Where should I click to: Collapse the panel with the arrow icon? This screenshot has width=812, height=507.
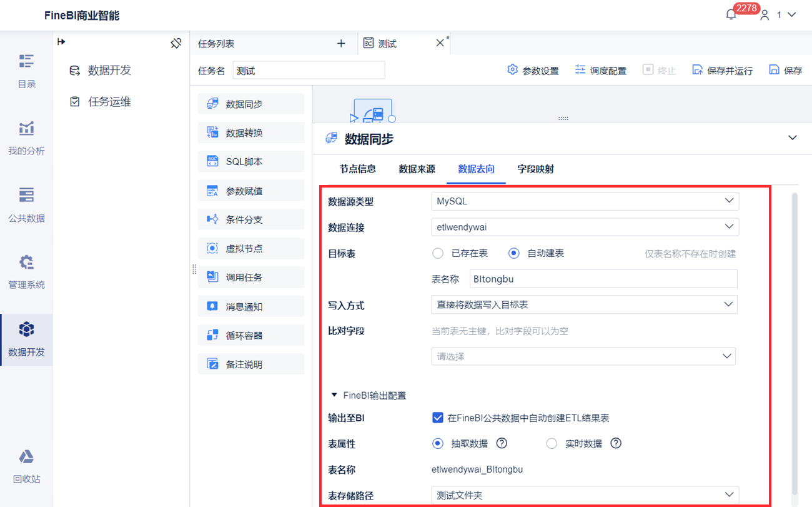[x=61, y=42]
